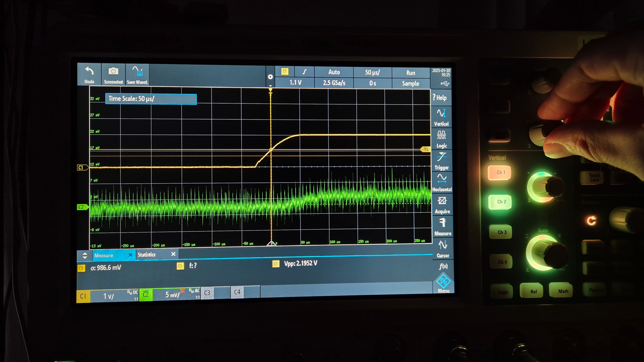Click Save Waveform icon
Screen dimensions: 644x362
tap(137, 71)
